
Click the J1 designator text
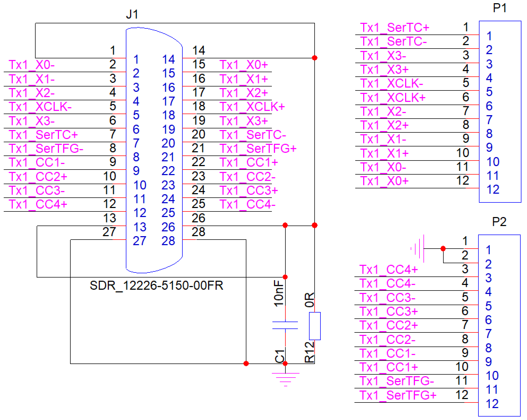[132, 14]
